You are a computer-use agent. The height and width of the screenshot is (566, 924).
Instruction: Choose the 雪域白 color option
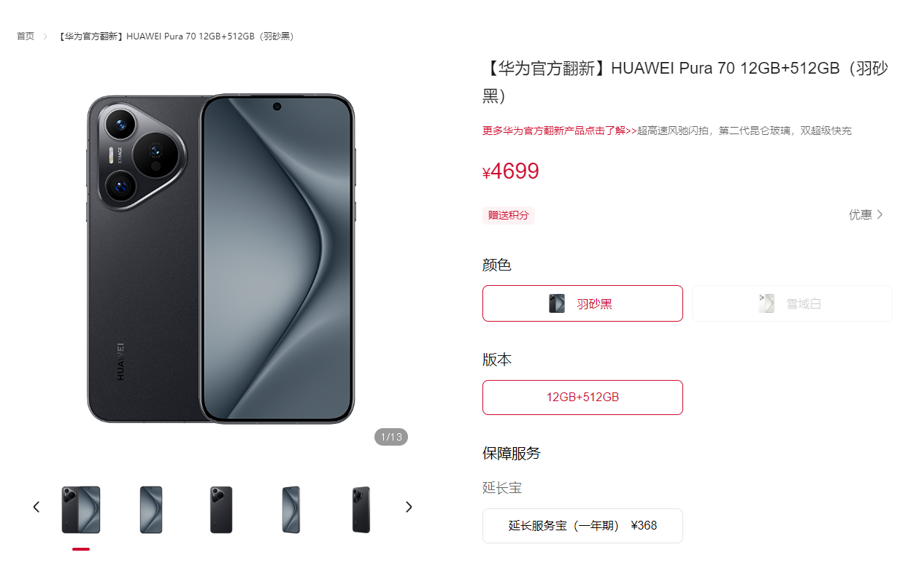point(792,303)
